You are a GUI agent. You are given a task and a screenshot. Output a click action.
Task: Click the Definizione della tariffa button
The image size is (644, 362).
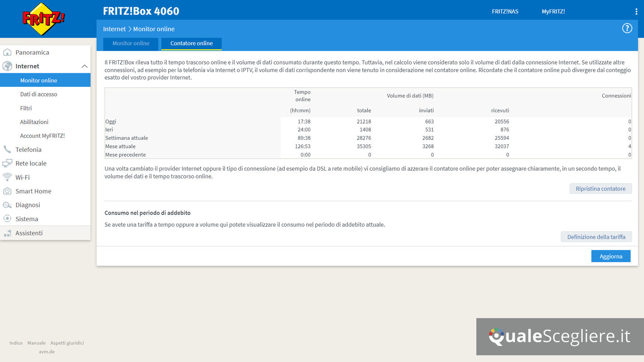tap(596, 237)
